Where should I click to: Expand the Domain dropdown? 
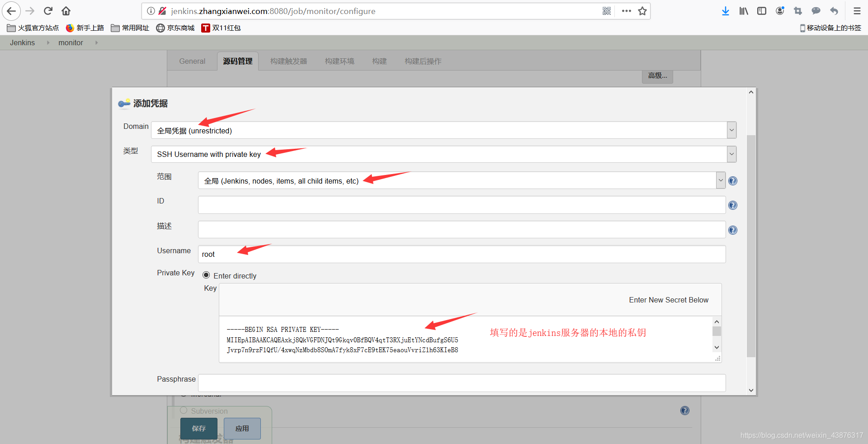point(731,130)
